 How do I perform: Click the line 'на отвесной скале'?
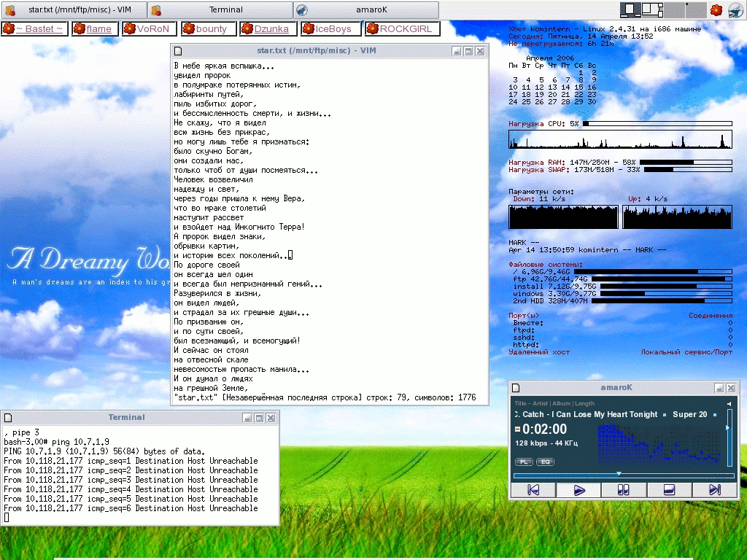pos(211,360)
